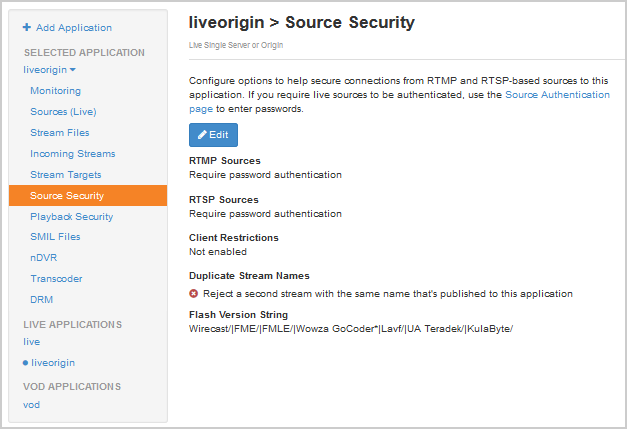This screenshot has height=429, width=627.
Task: Open the Monitoring page in sidebar
Action: (x=55, y=91)
